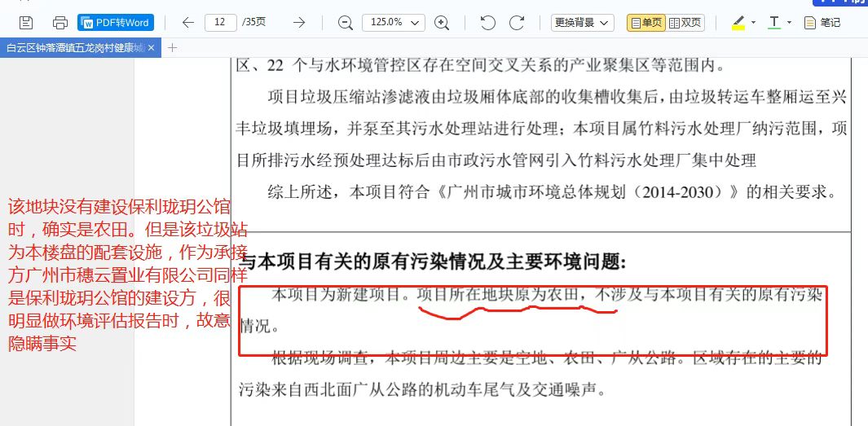Rotate page clockwise
Screen dimensions: 868x426
pyautogui.click(x=517, y=23)
